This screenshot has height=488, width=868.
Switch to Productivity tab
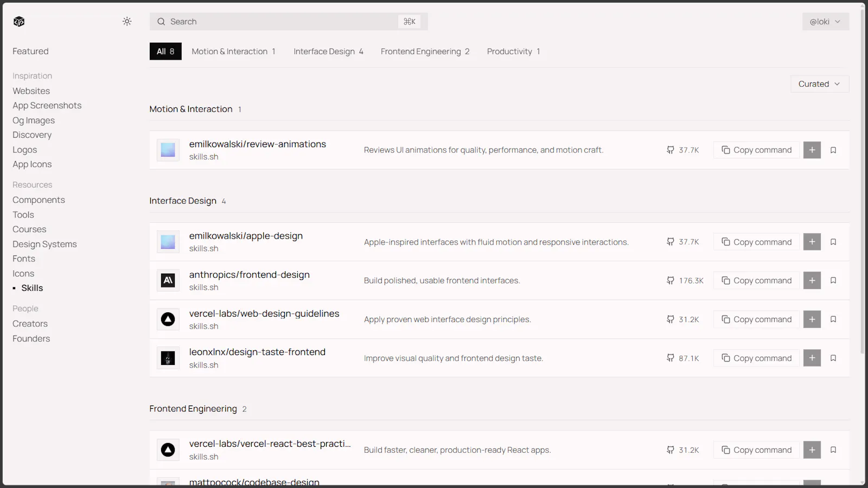(514, 52)
